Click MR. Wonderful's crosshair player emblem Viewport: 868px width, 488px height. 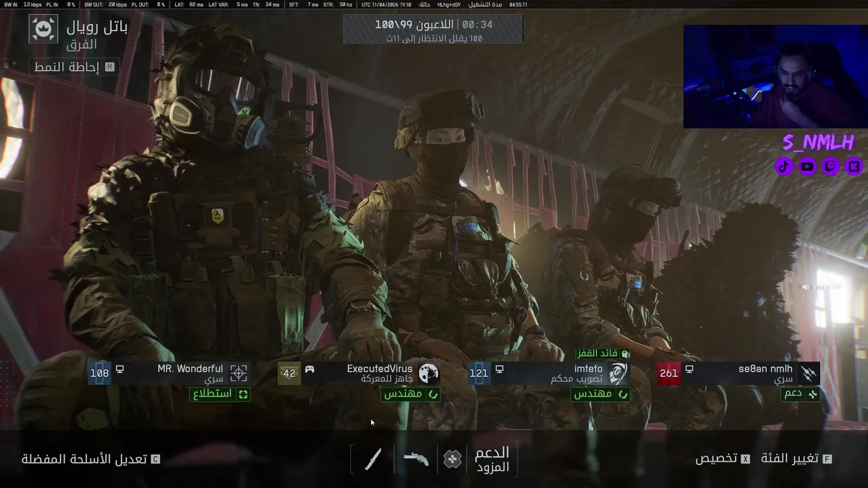click(239, 373)
